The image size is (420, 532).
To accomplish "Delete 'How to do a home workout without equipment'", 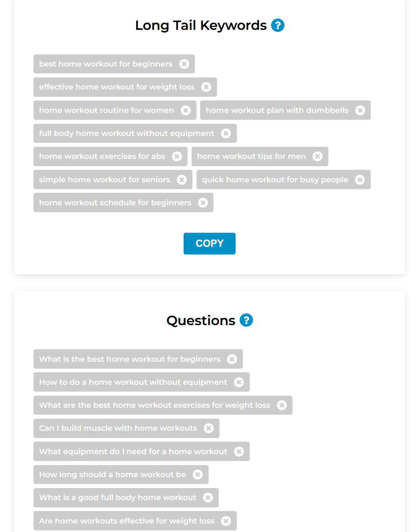I will pos(239,382).
